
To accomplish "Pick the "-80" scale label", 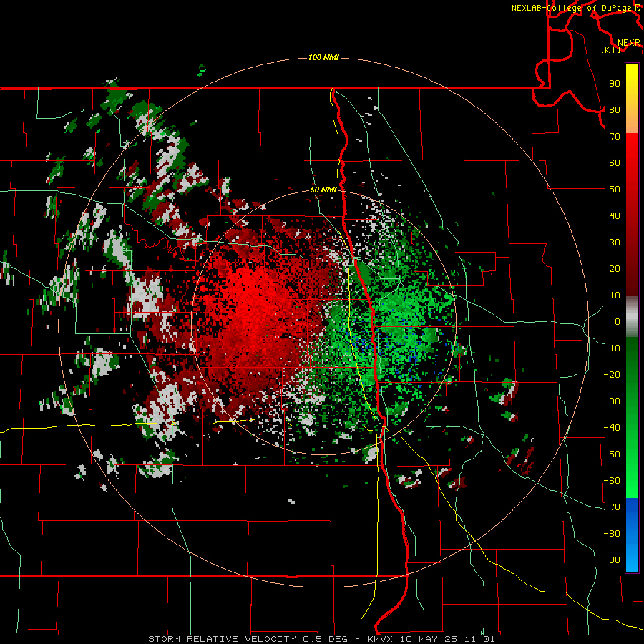I will coord(612,534).
